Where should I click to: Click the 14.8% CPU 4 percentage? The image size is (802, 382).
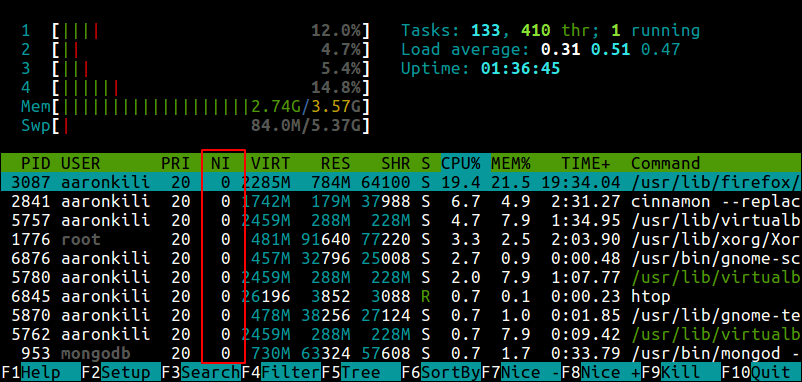coord(336,87)
